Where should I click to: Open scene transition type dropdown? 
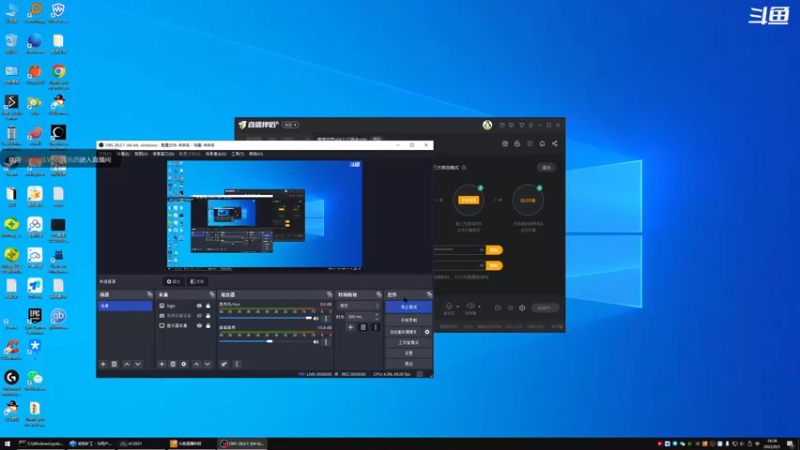click(x=359, y=306)
